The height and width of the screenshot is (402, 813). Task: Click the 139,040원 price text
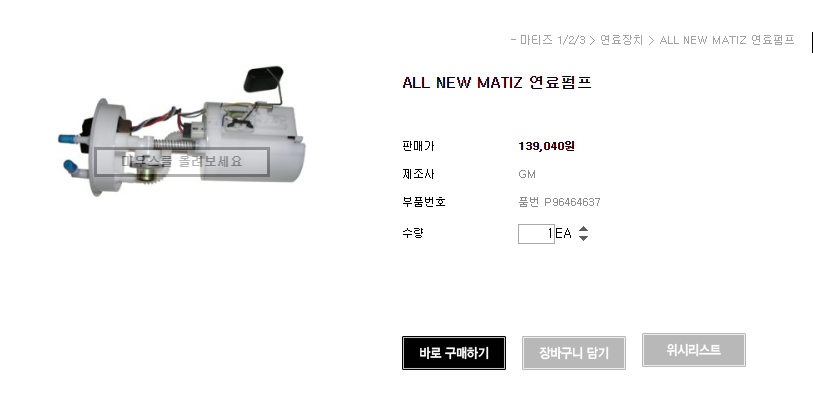pyautogui.click(x=546, y=146)
